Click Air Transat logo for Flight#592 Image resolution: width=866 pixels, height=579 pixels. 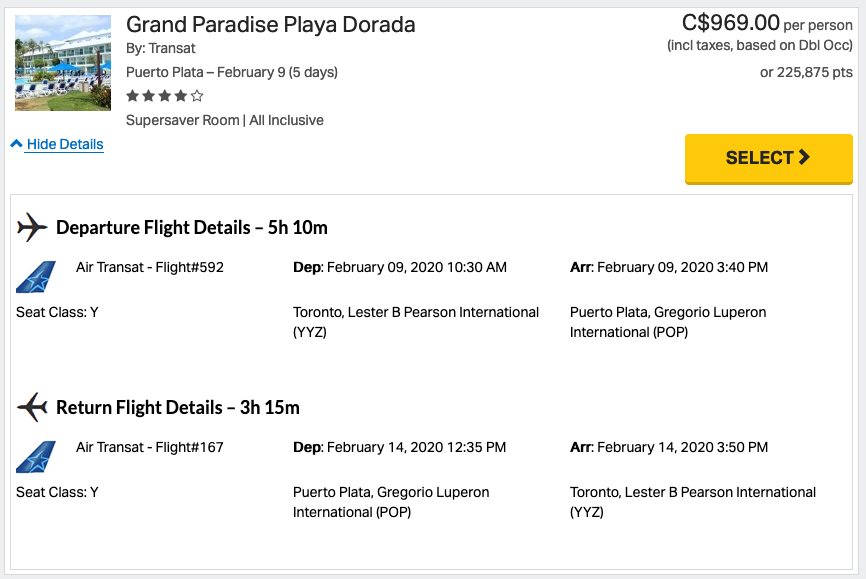click(36, 277)
